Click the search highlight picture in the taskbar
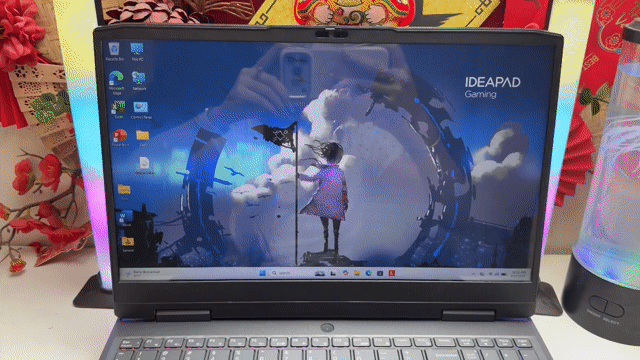The width and height of the screenshot is (640, 360). pyautogui.click(x=320, y=273)
